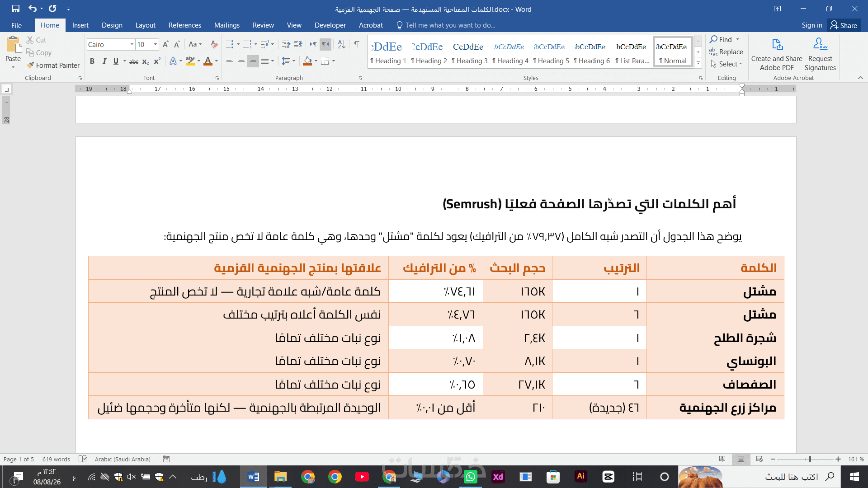This screenshot has width=868, height=488.
Task: Toggle Show/Hide paragraph marks
Action: (357, 44)
